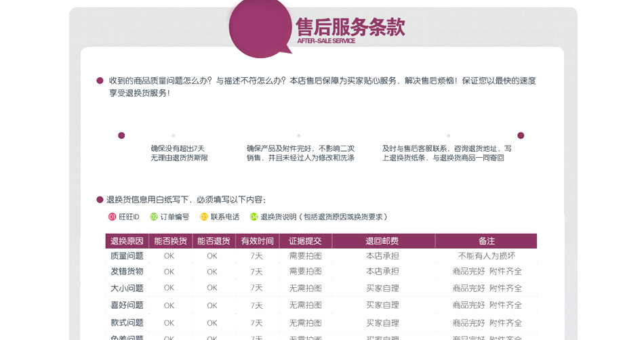Click 本店承担 in the 质量问题 row
The height and width of the screenshot is (340, 644).
382,256
